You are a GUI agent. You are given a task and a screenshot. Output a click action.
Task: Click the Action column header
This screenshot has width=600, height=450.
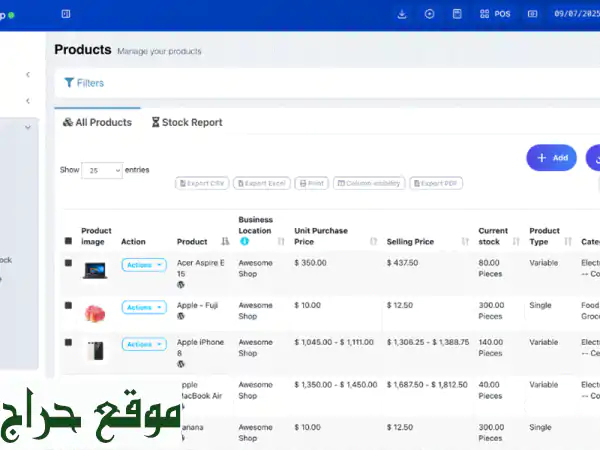(x=133, y=241)
